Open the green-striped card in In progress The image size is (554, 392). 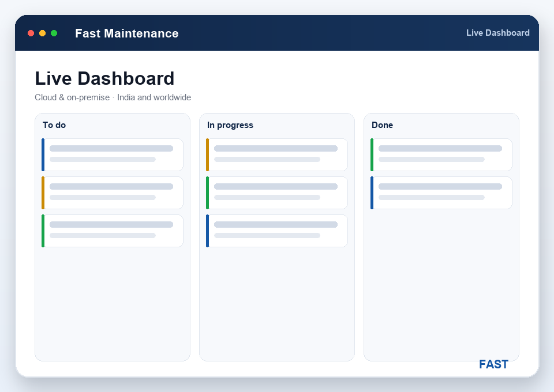coord(277,193)
